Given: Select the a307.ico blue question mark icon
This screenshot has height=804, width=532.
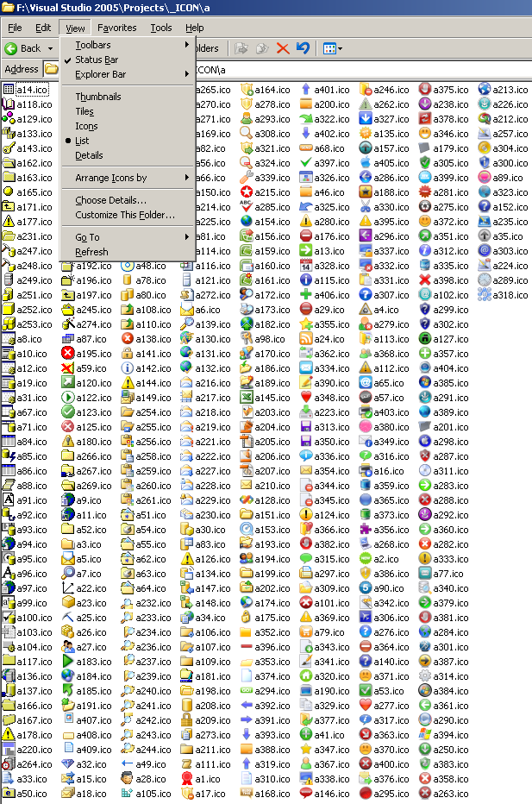Looking at the screenshot, I should tap(365, 295).
